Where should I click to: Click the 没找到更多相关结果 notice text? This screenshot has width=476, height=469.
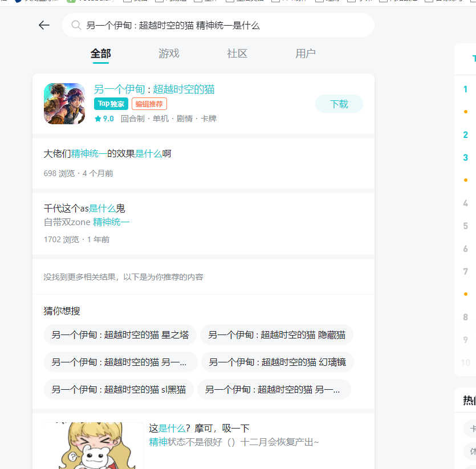tap(123, 277)
